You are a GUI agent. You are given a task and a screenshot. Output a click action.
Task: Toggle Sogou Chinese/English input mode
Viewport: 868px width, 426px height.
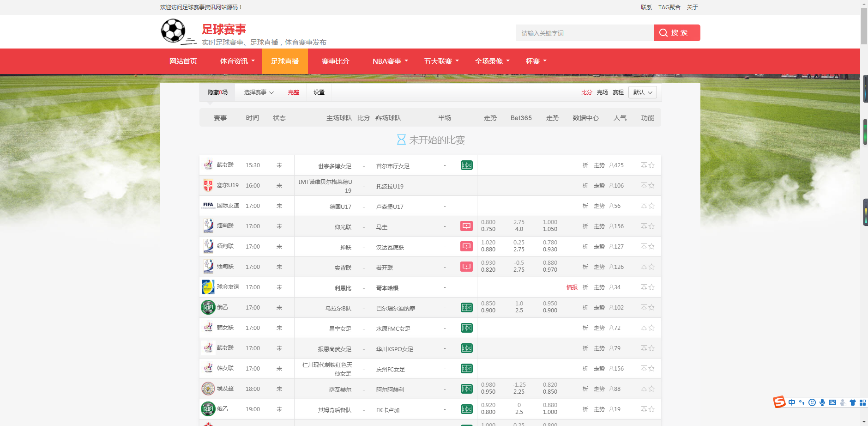pos(792,402)
